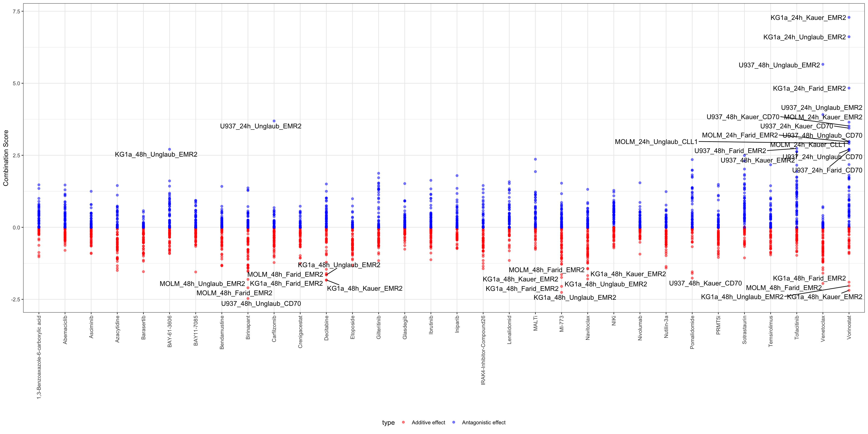Click the MOLM_48h_Unglaub_EMR2 annotation label
The height and width of the screenshot is (434, 868).
[202, 284]
